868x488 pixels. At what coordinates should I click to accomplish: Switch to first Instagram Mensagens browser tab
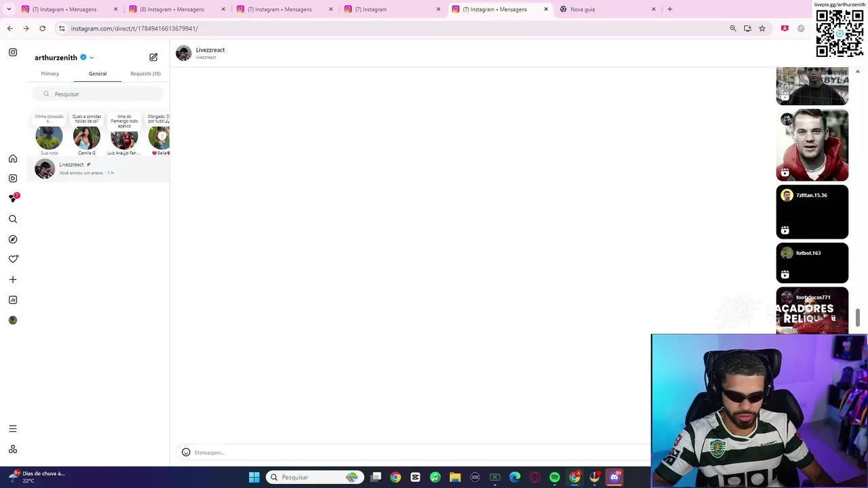pos(69,9)
